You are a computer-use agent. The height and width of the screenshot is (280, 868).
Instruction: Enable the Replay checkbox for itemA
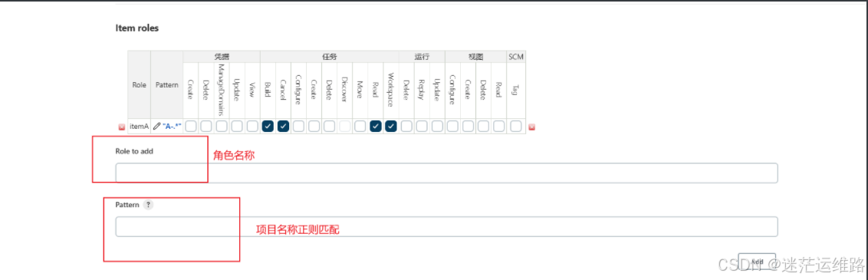(422, 126)
